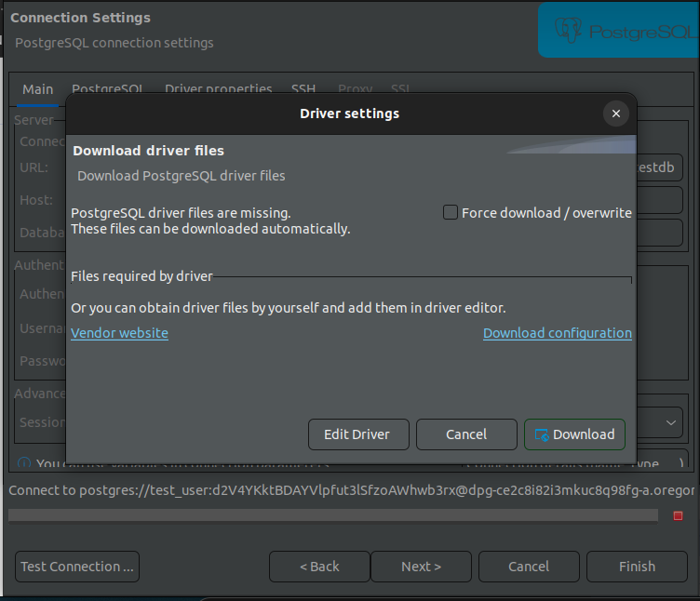
Task: Click the URL field showing testdb
Action: point(659,168)
